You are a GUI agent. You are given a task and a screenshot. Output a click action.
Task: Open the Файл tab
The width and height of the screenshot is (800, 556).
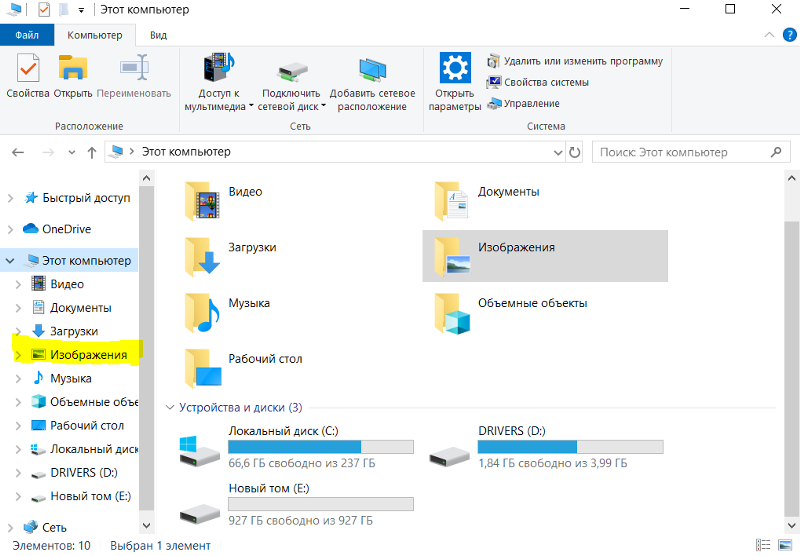(x=27, y=35)
